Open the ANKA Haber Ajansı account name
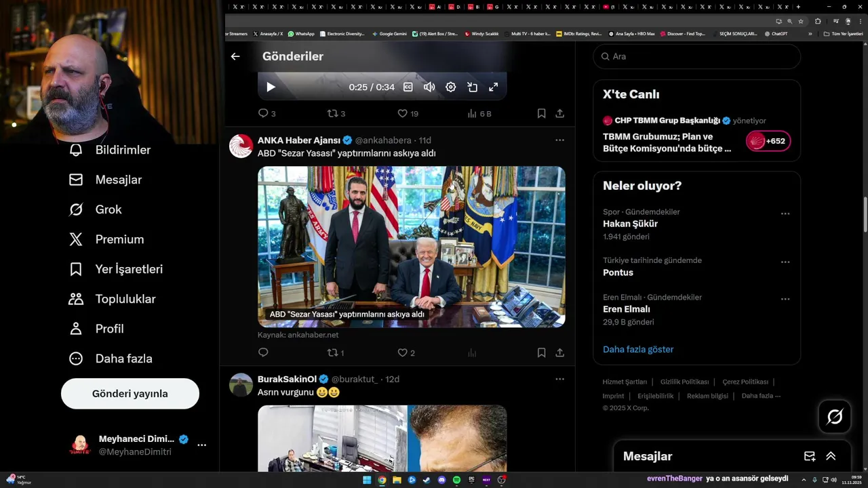 pos(299,140)
